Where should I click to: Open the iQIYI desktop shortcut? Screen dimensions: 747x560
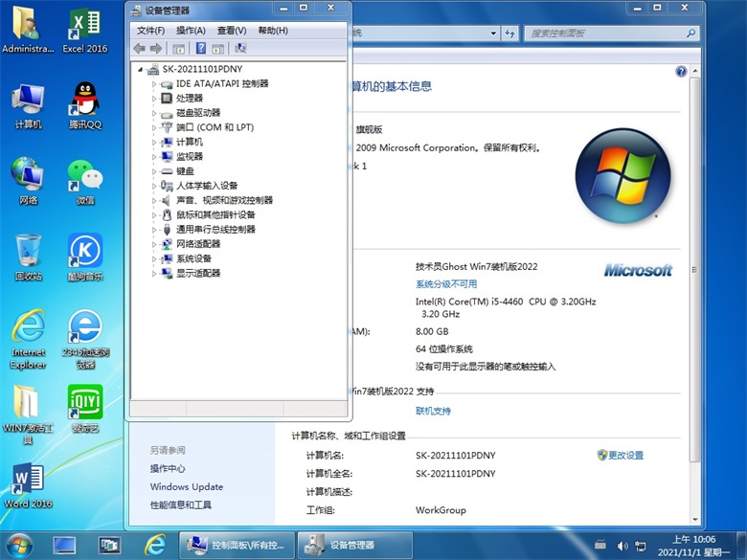tap(85, 407)
